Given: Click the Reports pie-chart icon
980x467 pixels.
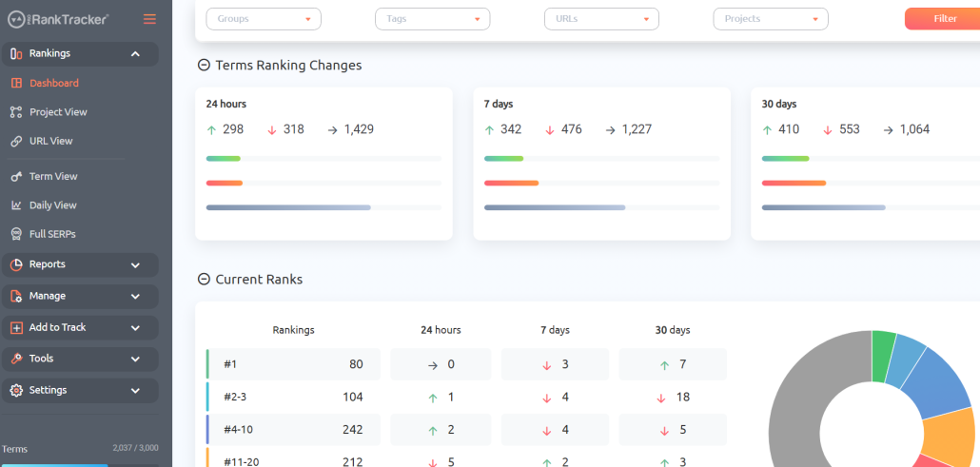Looking at the screenshot, I should coord(16,264).
